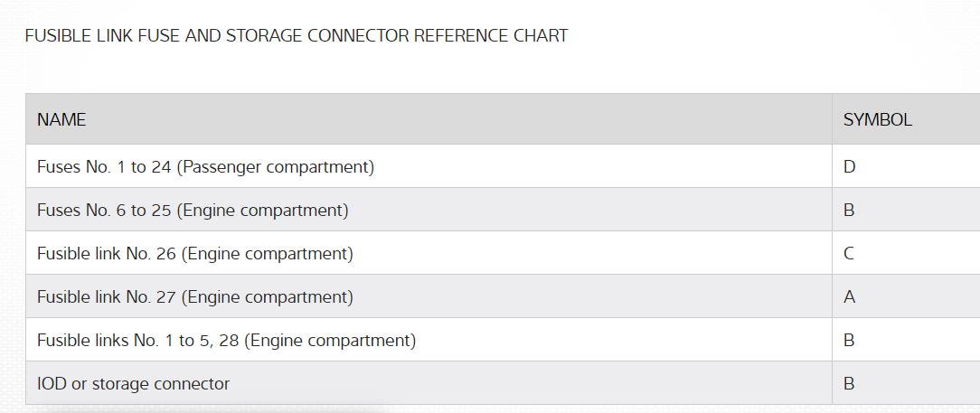Click the '(Passenger compartment)' text
980x413 pixels.
pyautogui.click(x=276, y=167)
